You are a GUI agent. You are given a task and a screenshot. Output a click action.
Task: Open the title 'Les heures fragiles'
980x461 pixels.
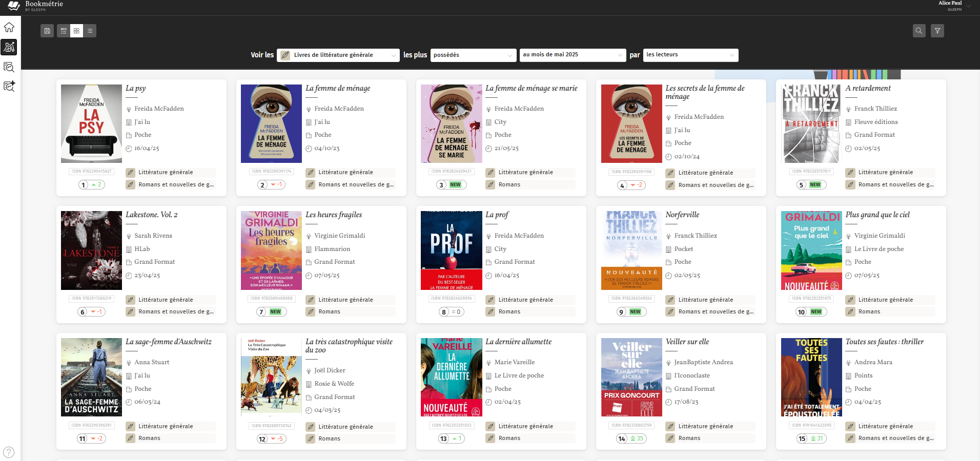(334, 215)
